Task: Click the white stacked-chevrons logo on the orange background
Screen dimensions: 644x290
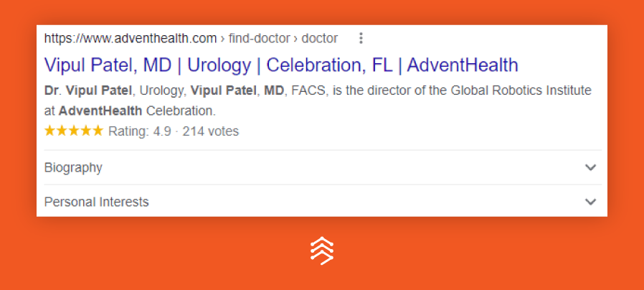Action: point(322,251)
